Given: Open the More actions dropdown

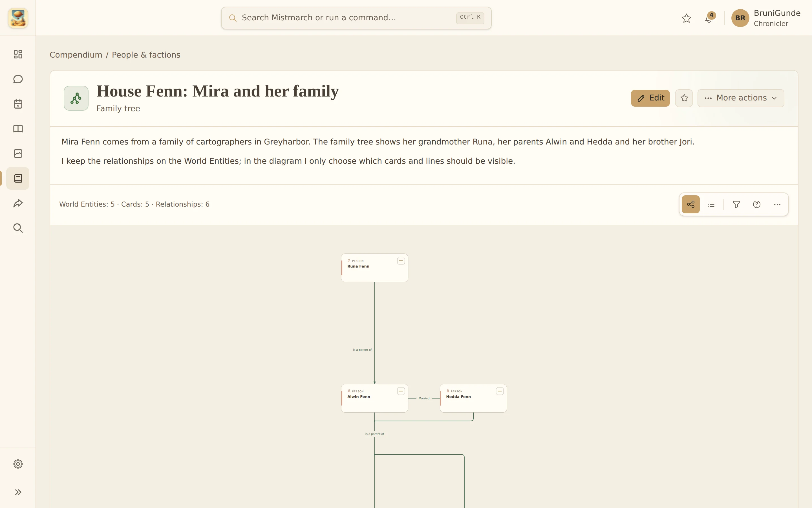Looking at the screenshot, I should tap(741, 98).
